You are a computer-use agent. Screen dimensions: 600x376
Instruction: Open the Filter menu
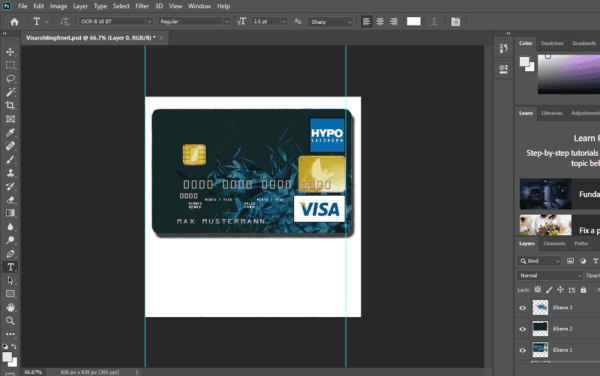click(142, 6)
